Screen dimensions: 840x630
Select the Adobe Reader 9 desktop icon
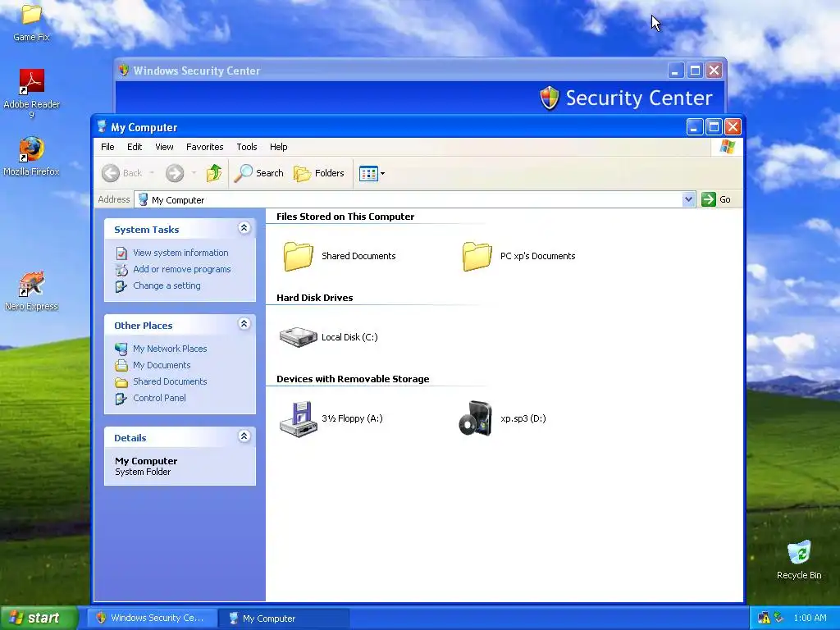click(x=32, y=94)
